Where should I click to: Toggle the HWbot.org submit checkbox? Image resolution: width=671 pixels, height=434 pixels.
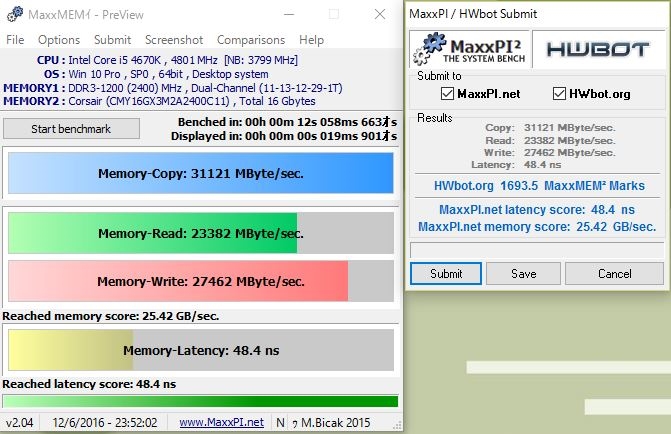(559, 93)
